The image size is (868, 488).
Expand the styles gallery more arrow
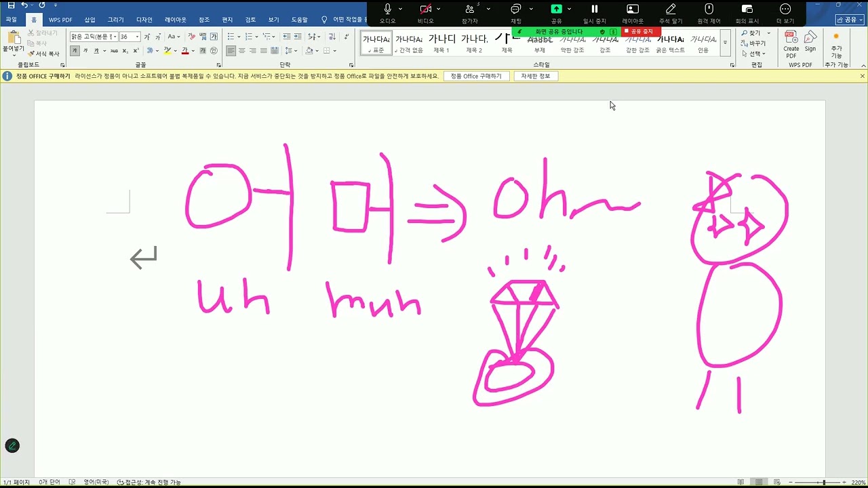point(725,42)
